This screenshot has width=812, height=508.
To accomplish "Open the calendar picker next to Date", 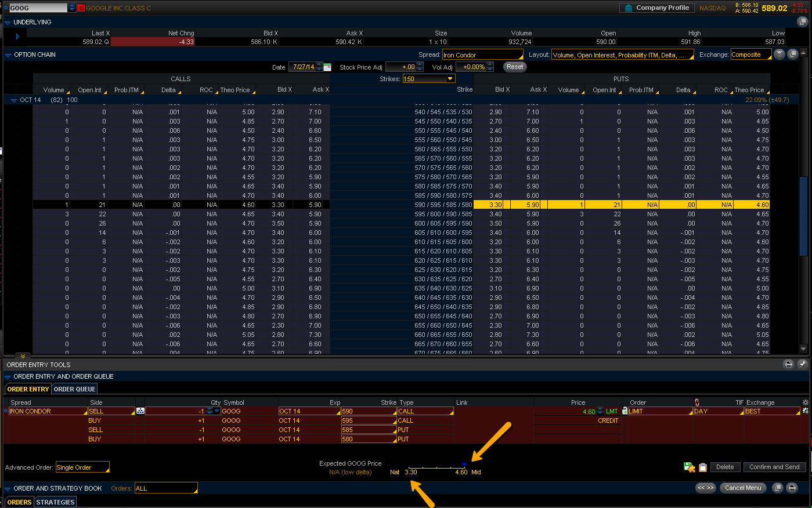I will pos(327,67).
